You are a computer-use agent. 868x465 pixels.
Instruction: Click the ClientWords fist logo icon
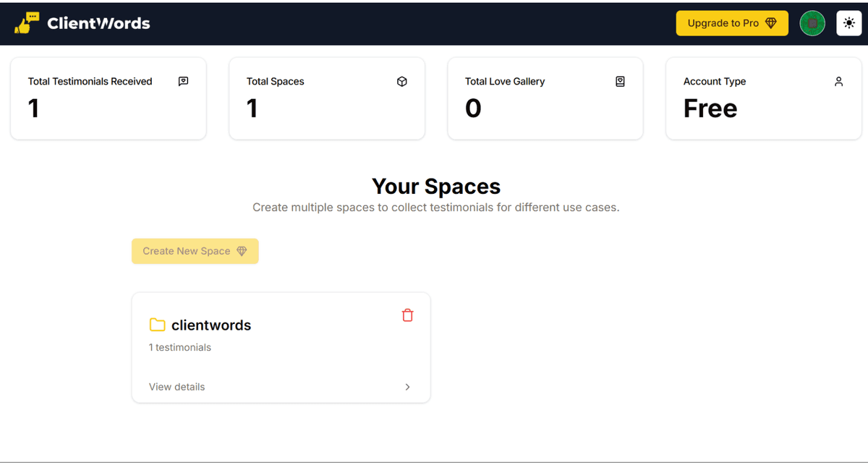pos(27,22)
